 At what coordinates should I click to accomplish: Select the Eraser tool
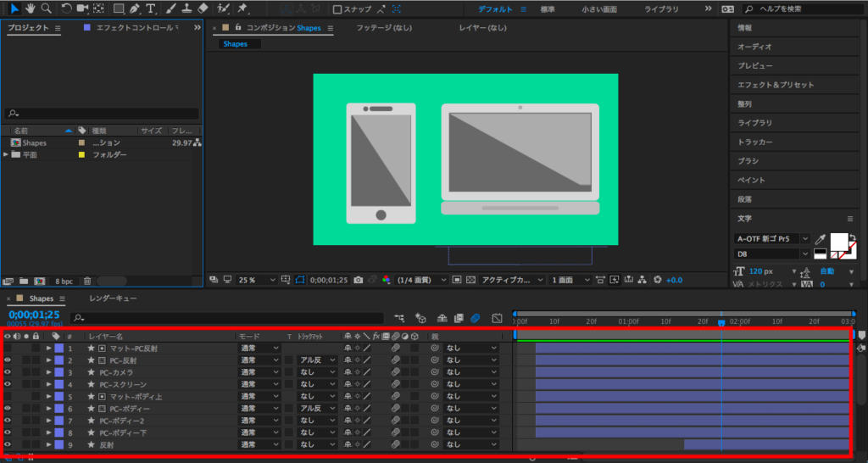[202, 8]
